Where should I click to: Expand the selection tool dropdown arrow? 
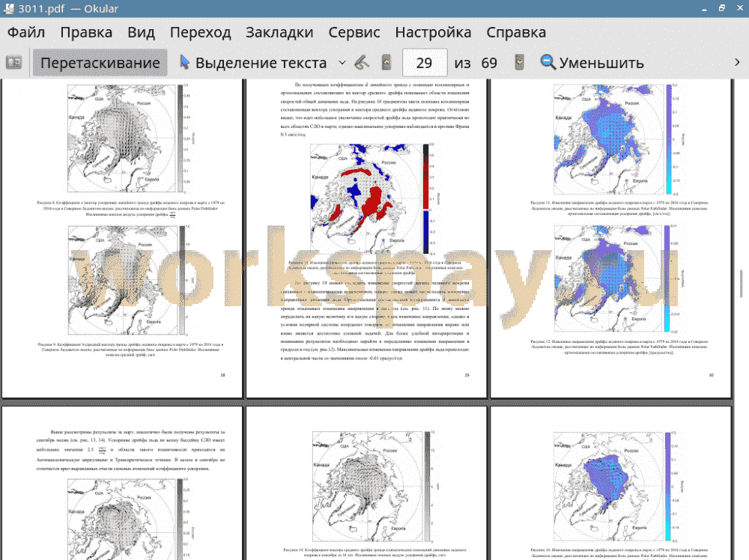[342, 63]
